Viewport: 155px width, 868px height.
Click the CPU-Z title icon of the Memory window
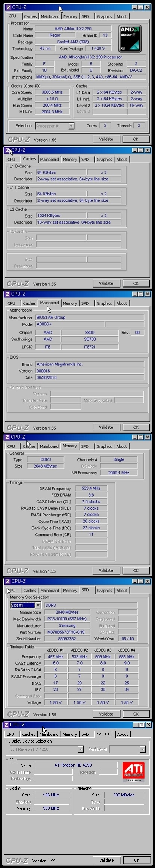[8, 437]
